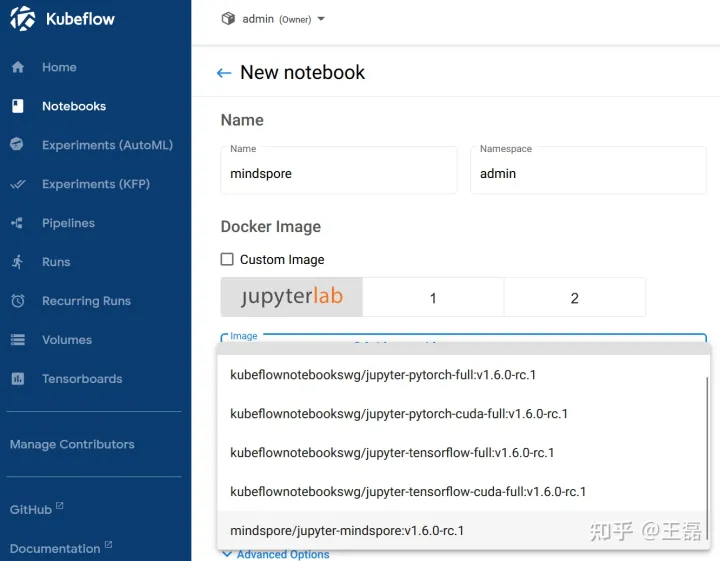The height and width of the screenshot is (561, 720).
Task: Click the Experiments (KFP) checkmark icon
Action: click(18, 184)
